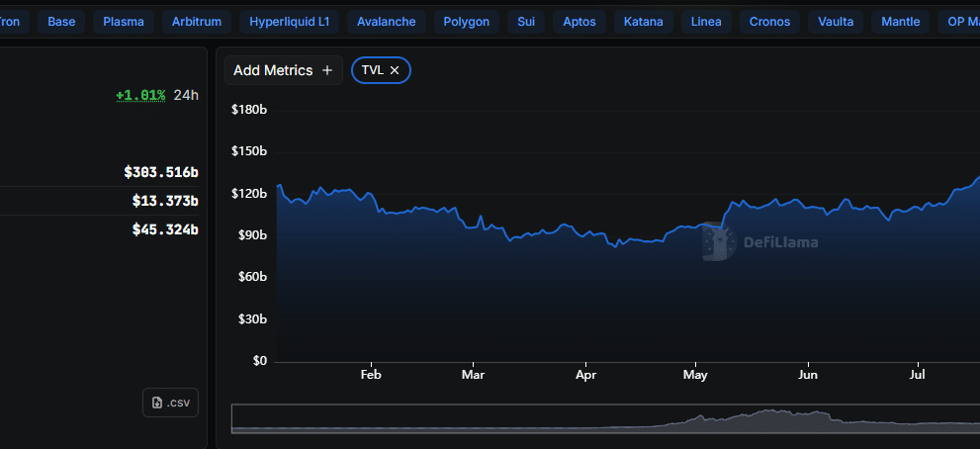Open the Aptos chain page
The height and width of the screenshot is (449, 980).
point(579,21)
